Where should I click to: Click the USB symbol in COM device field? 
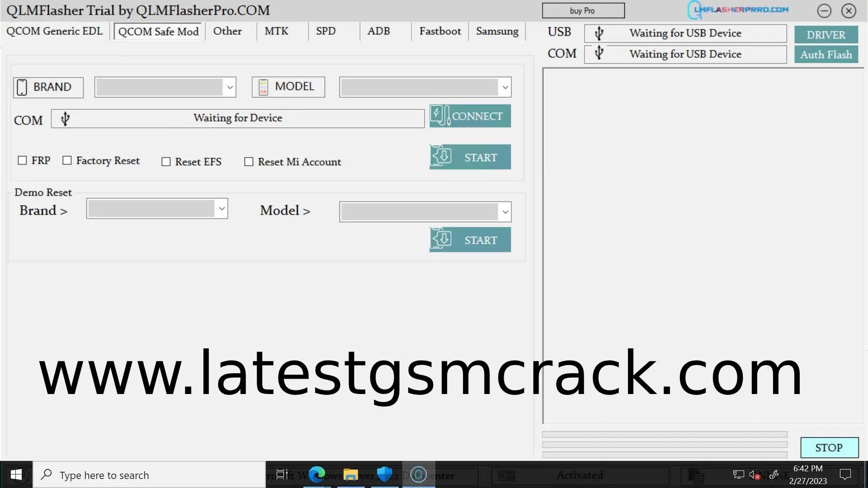[x=65, y=119]
